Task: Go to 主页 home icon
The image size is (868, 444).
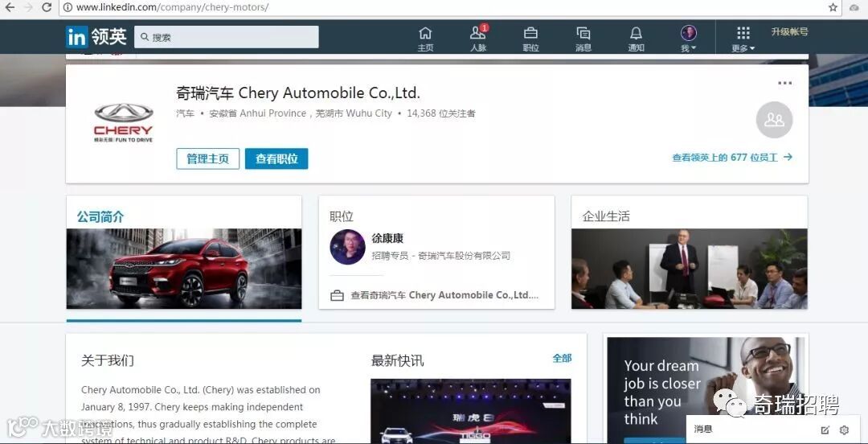Action: click(425, 39)
